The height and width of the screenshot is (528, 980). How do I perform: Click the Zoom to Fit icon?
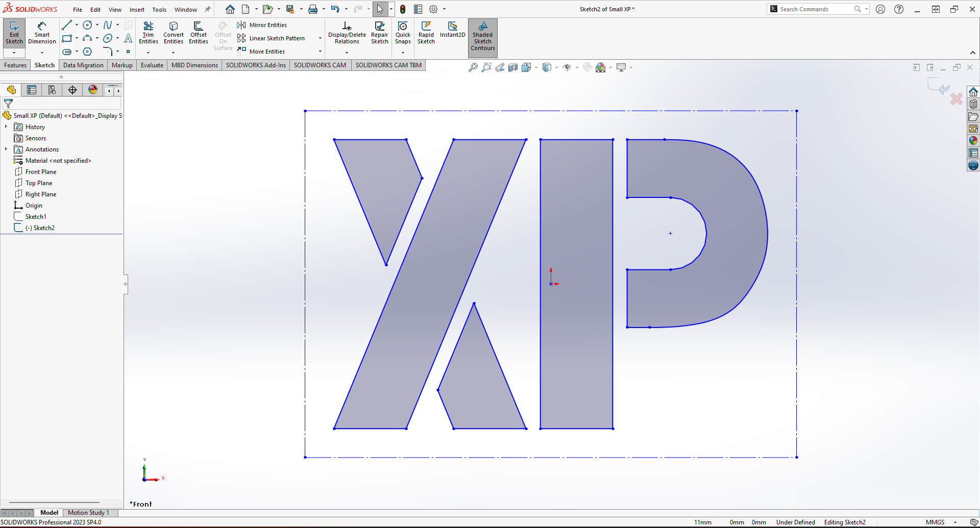coord(473,67)
